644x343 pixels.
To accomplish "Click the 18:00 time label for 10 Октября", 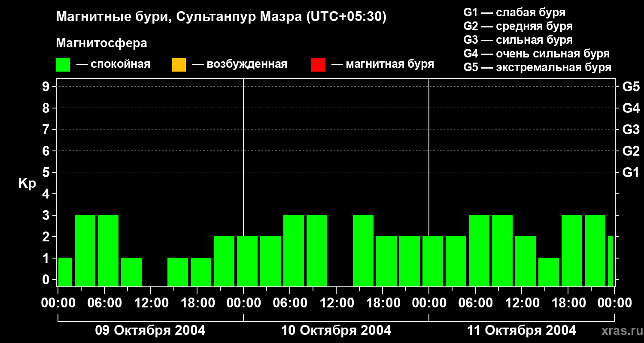I will pyautogui.click(x=383, y=303).
